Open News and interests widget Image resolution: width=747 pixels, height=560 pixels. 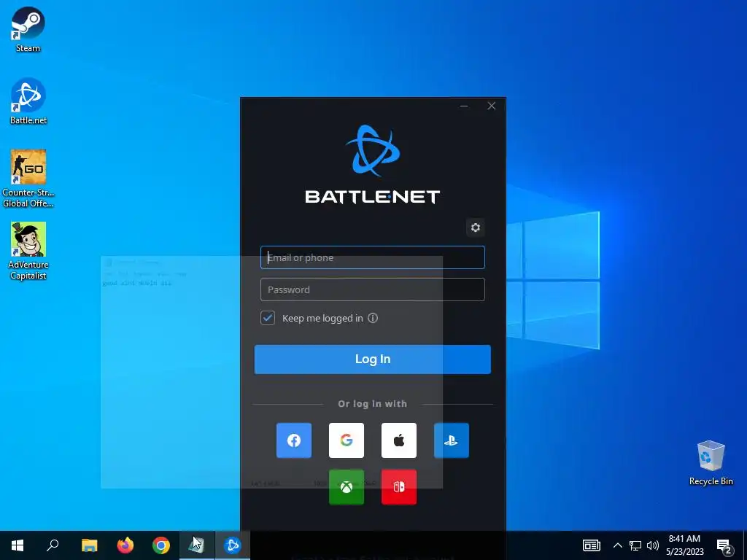591,545
